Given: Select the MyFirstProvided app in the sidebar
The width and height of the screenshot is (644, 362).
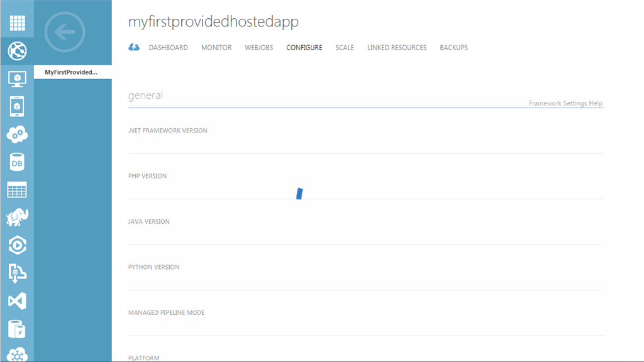Looking at the screenshot, I should pos(72,71).
